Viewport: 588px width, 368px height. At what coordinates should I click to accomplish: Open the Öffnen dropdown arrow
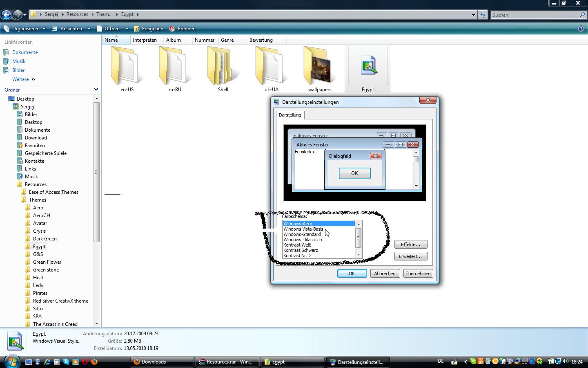coord(127,29)
